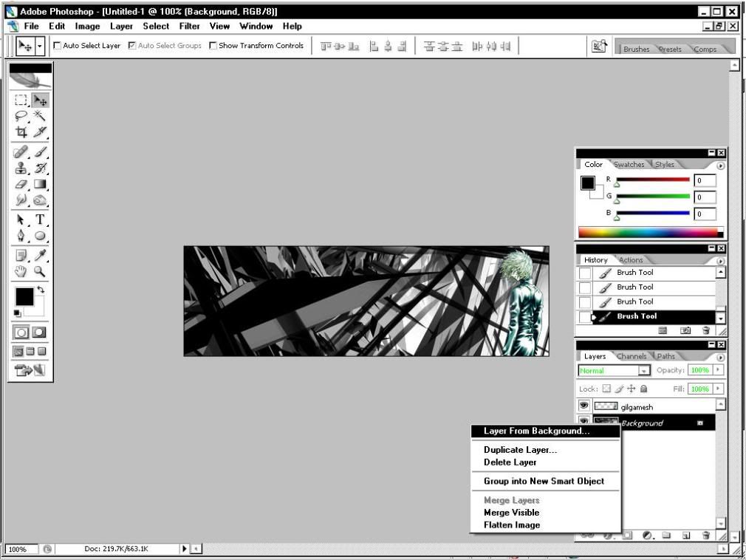This screenshot has height=560, width=746.
Task: Pick the Brush tool in the toolbox
Action: pos(40,151)
